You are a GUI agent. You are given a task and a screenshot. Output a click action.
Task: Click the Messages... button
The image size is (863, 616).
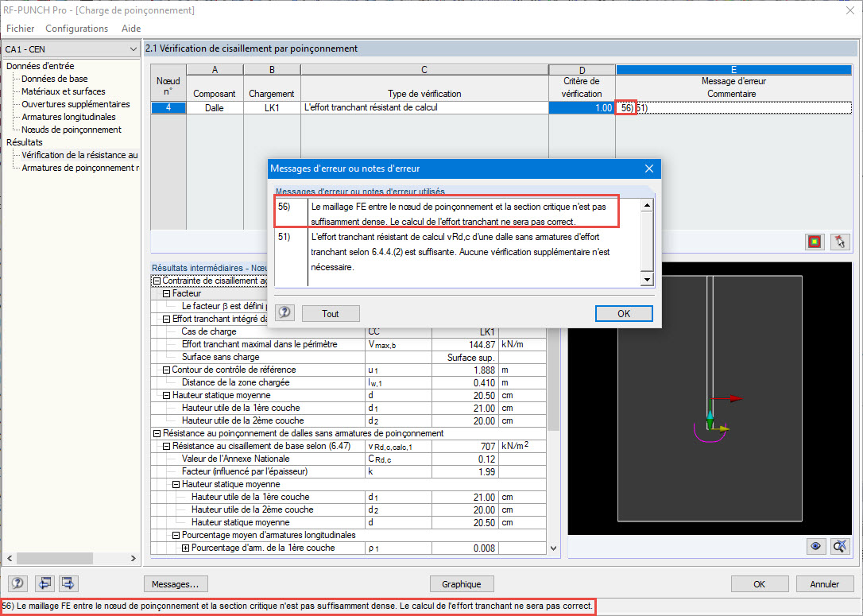point(176,583)
